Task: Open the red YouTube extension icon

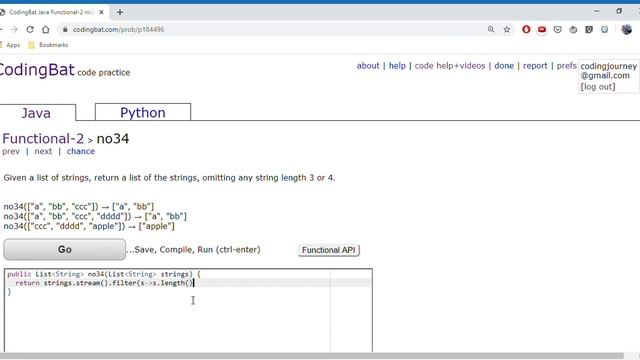Action: (x=542, y=29)
